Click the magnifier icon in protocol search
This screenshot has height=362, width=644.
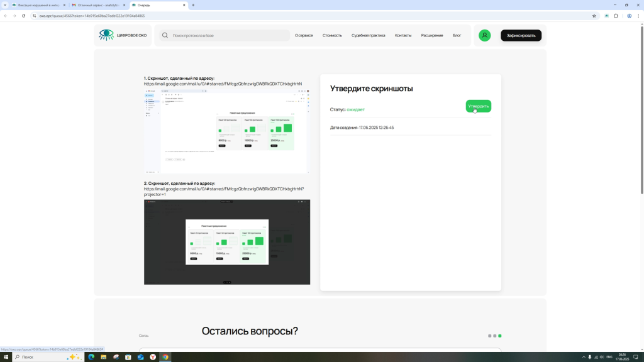[x=165, y=35]
